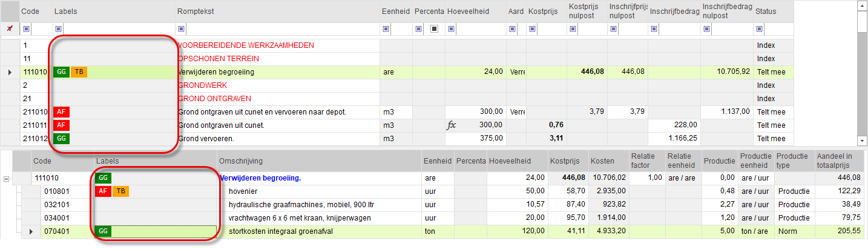Open filter operator icon under Eenheid column

coord(386,28)
